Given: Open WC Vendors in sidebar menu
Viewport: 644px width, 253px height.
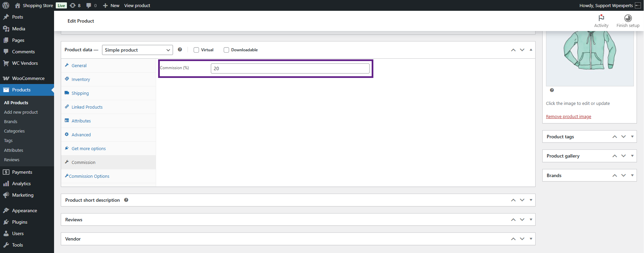Looking at the screenshot, I should click(25, 63).
